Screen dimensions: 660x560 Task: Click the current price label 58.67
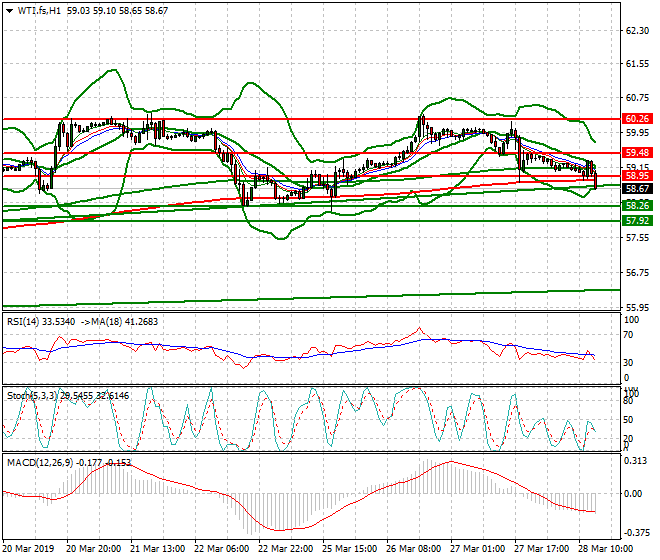[637, 189]
